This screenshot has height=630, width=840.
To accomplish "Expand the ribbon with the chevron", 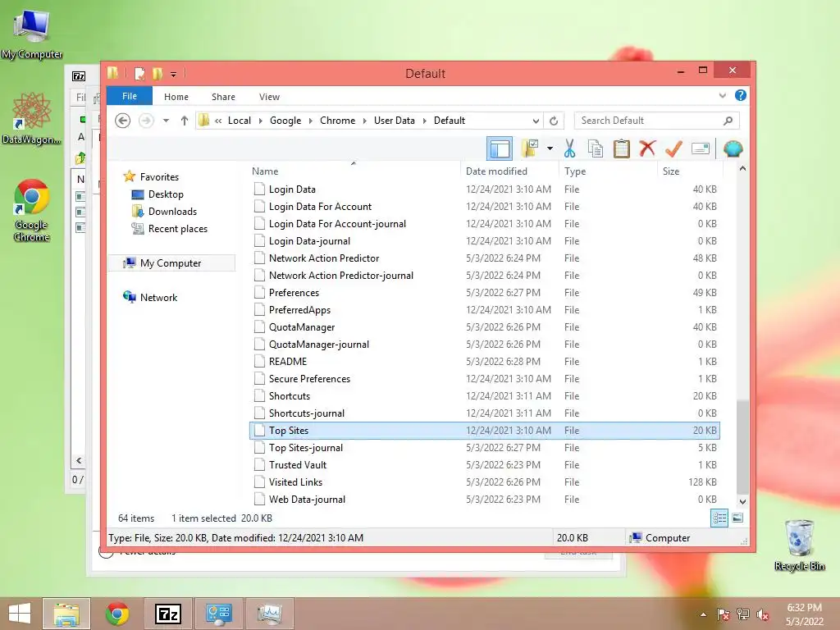I will (722, 96).
